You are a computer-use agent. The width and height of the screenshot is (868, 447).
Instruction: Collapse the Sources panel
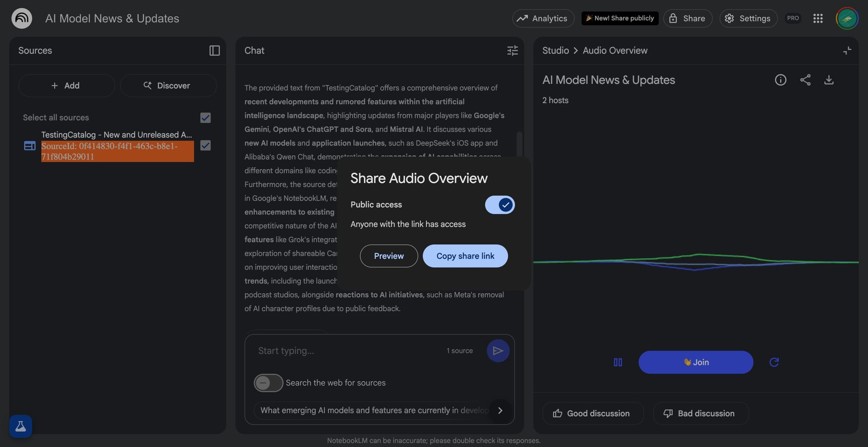[x=214, y=50]
